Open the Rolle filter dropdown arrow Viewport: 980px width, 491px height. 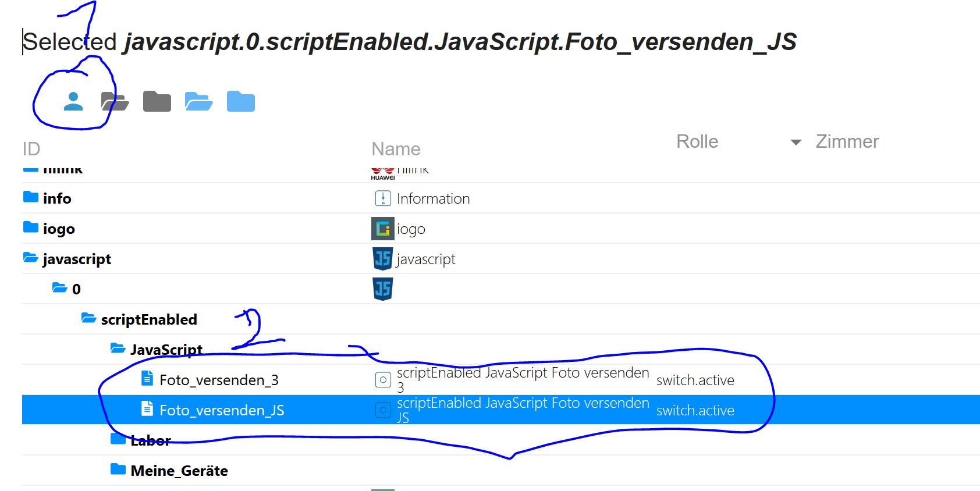(796, 143)
